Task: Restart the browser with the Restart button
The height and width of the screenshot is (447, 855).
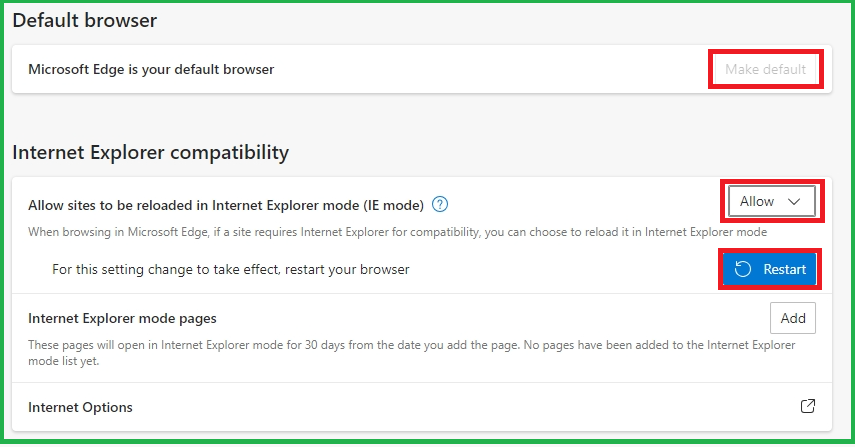Action: (770, 270)
